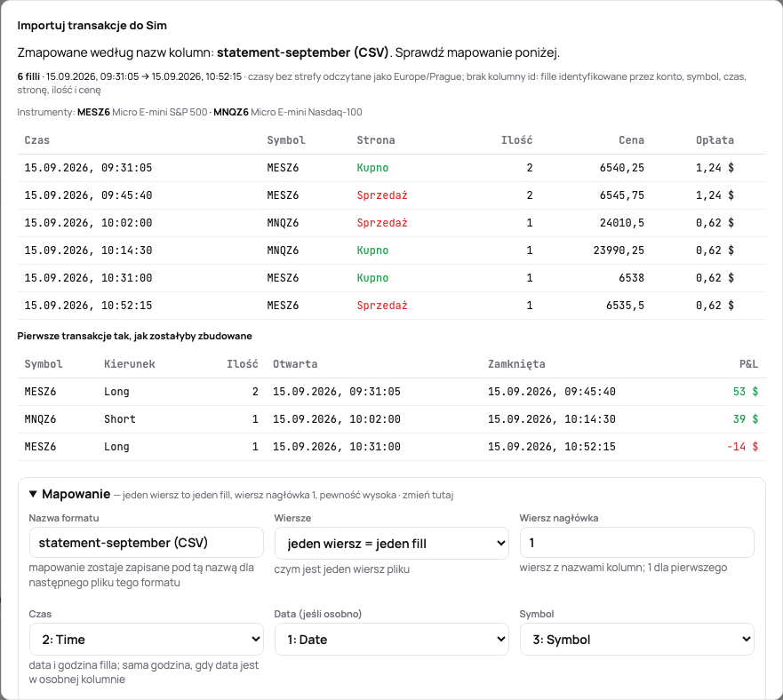Viewport: 783px width, 700px height.
Task: Open the Wiersze dropdown
Action: tap(391, 544)
